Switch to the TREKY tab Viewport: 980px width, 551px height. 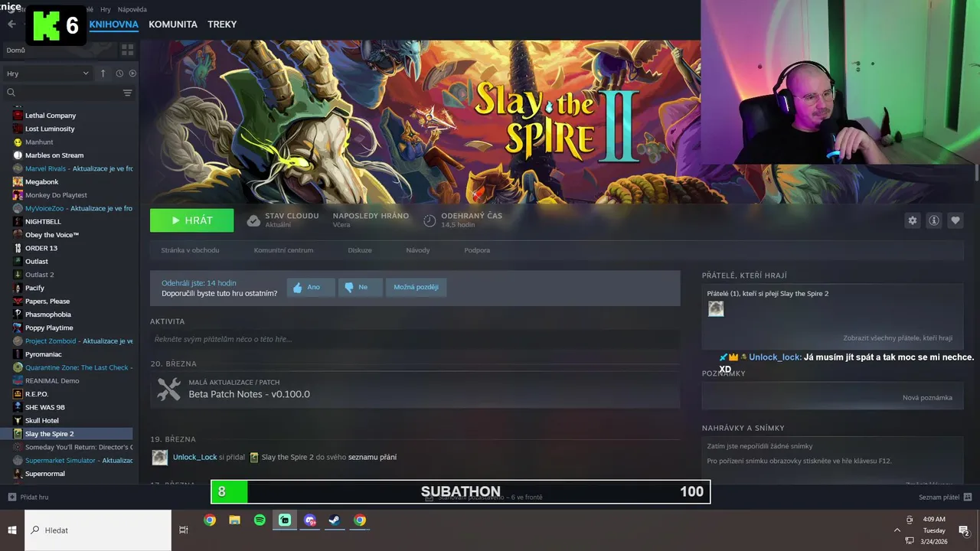pos(222,24)
